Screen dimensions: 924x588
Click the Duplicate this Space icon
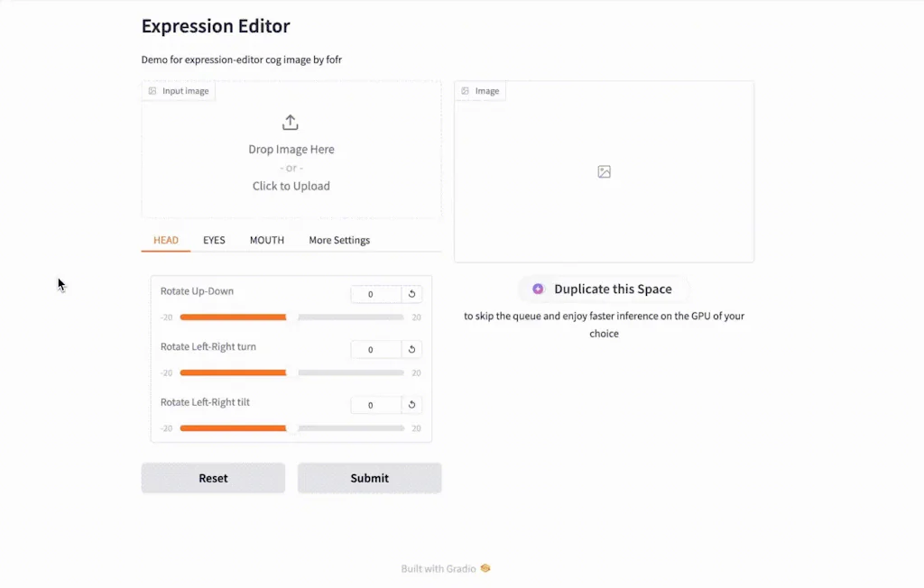538,289
